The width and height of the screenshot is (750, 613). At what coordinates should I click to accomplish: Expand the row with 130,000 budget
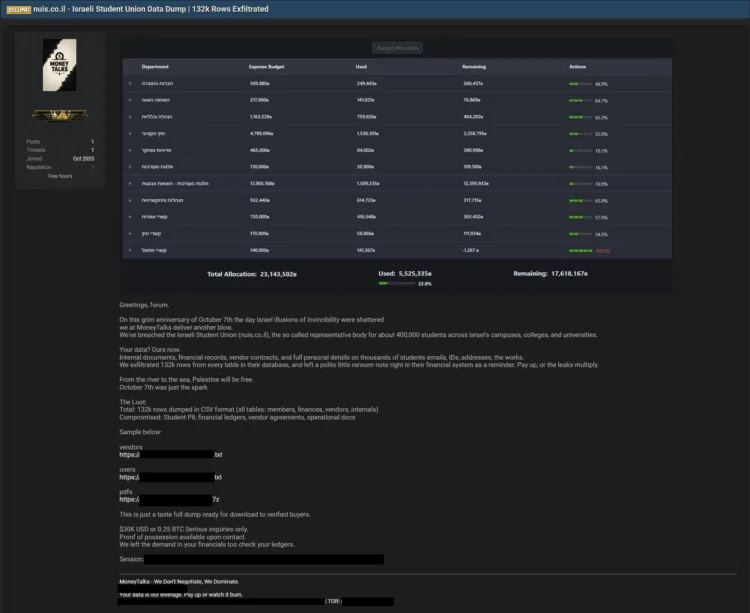coord(130,167)
